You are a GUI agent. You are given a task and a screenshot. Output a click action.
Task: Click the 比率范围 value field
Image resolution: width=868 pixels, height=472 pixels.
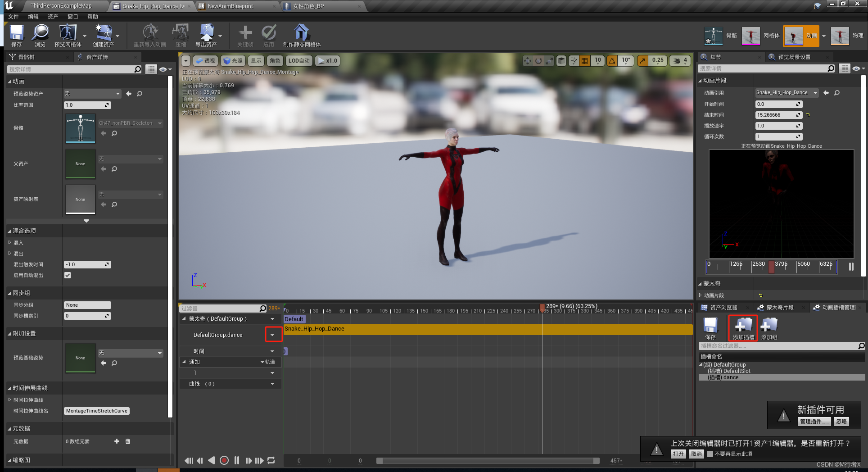coord(87,105)
